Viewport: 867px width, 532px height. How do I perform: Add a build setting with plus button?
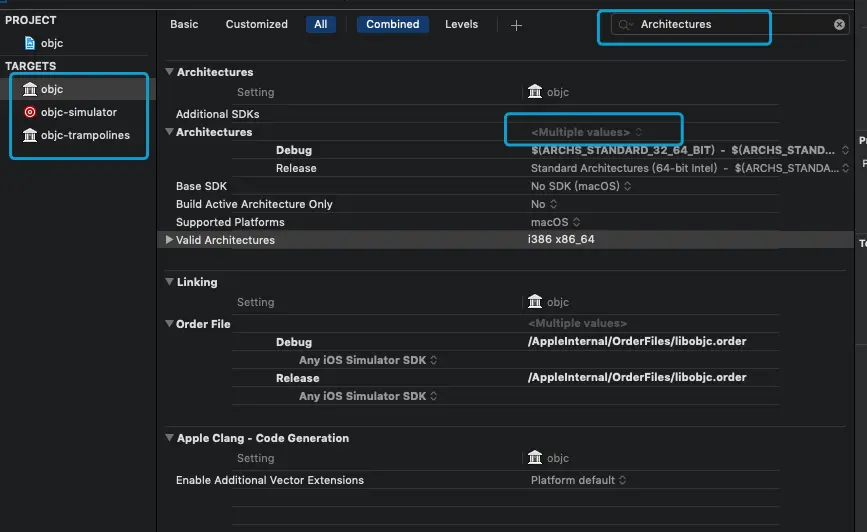516,25
